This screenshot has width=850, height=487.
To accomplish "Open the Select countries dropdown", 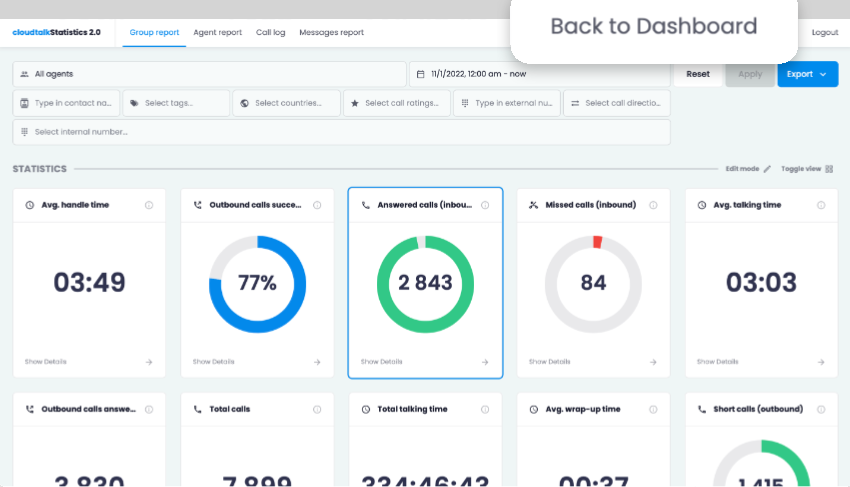I will [x=286, y=103].
